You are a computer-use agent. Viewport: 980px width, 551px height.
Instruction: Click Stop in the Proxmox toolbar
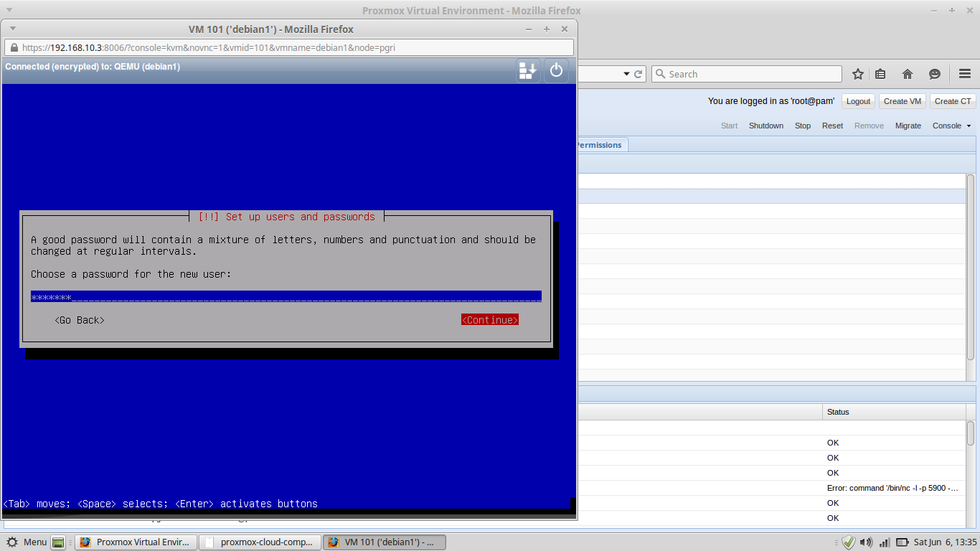tap(803, 126)
